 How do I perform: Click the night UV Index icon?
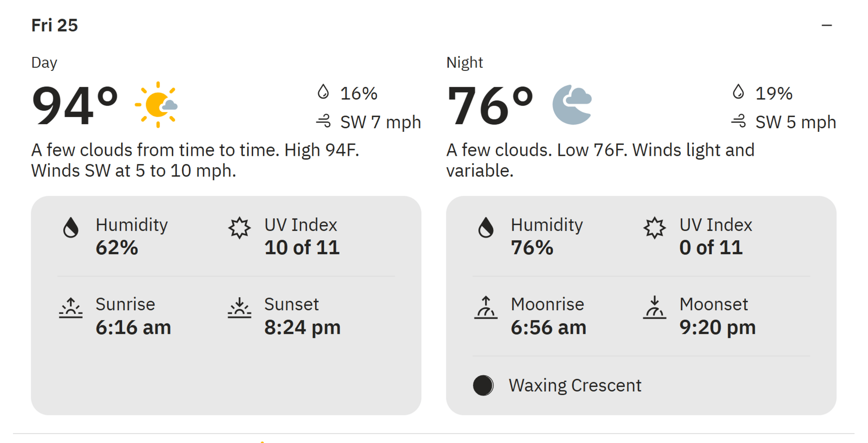coord(654,228)
